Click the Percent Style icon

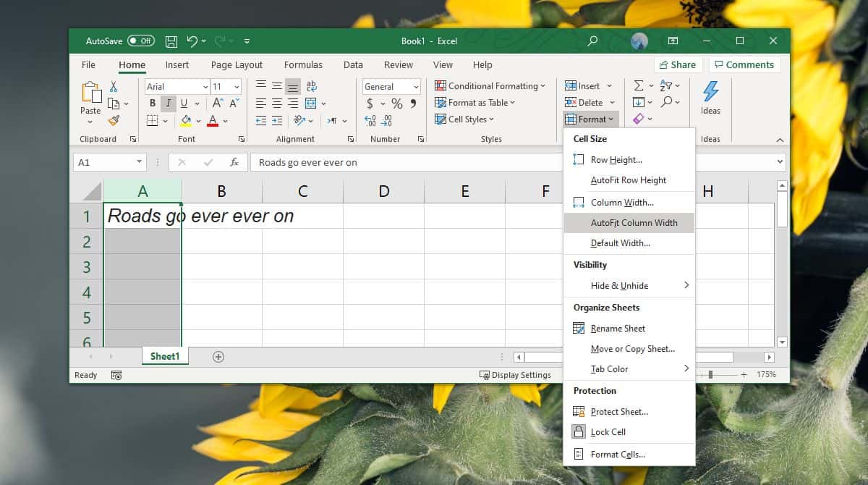pos(396,104)
